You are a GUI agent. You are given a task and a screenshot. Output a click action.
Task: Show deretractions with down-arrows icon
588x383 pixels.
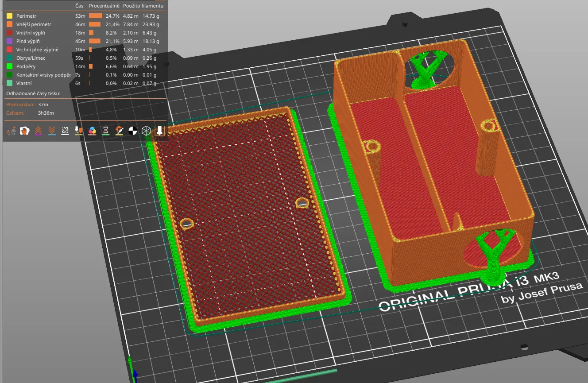(x=52, y=131)
